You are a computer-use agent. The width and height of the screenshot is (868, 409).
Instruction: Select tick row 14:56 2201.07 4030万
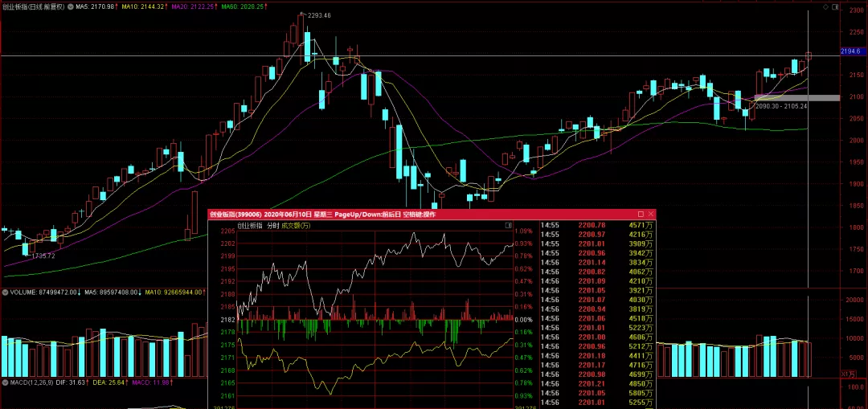pyautogui.click(x=597, y=300)
